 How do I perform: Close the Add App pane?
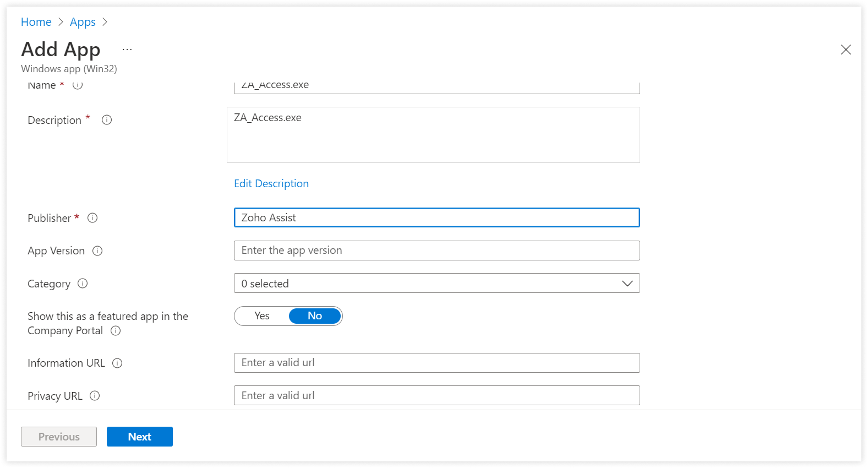845,50
